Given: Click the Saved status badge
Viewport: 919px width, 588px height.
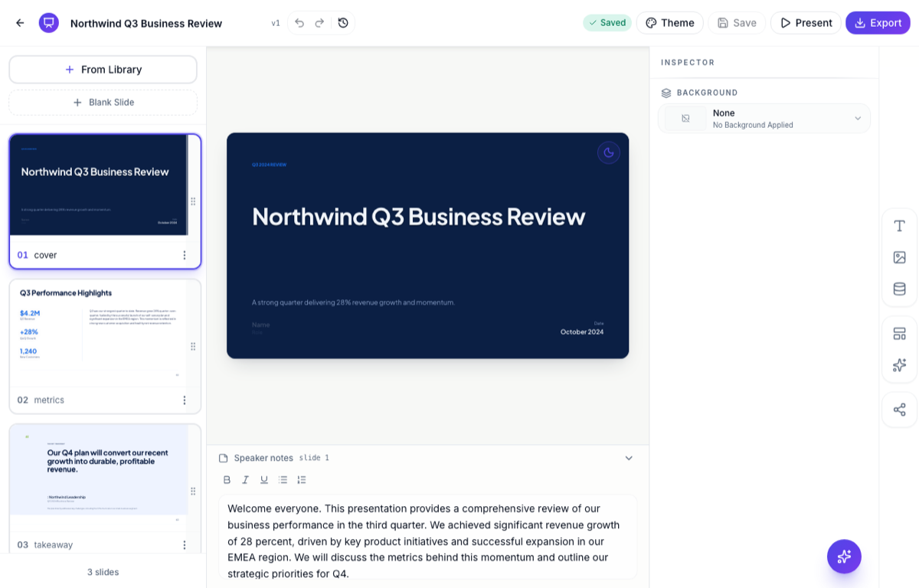Looking at the screenshot, I should click(607, 23).
